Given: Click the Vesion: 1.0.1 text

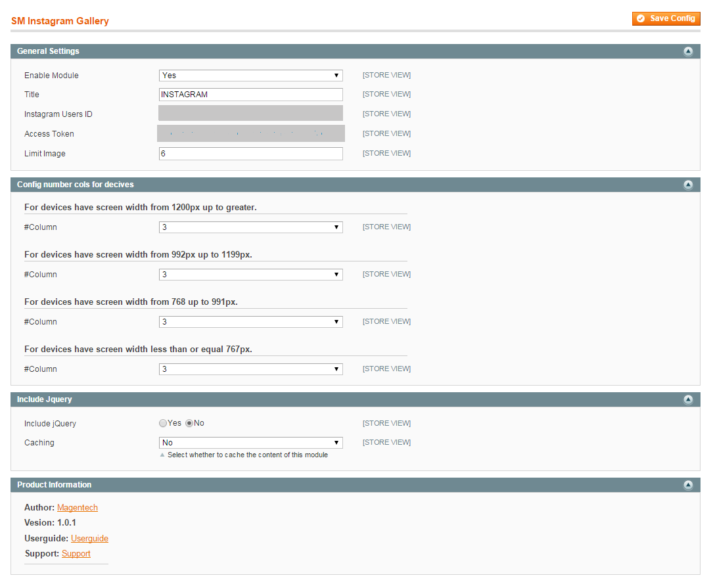Looking at the screenshot, I should (x=50, y=523).
